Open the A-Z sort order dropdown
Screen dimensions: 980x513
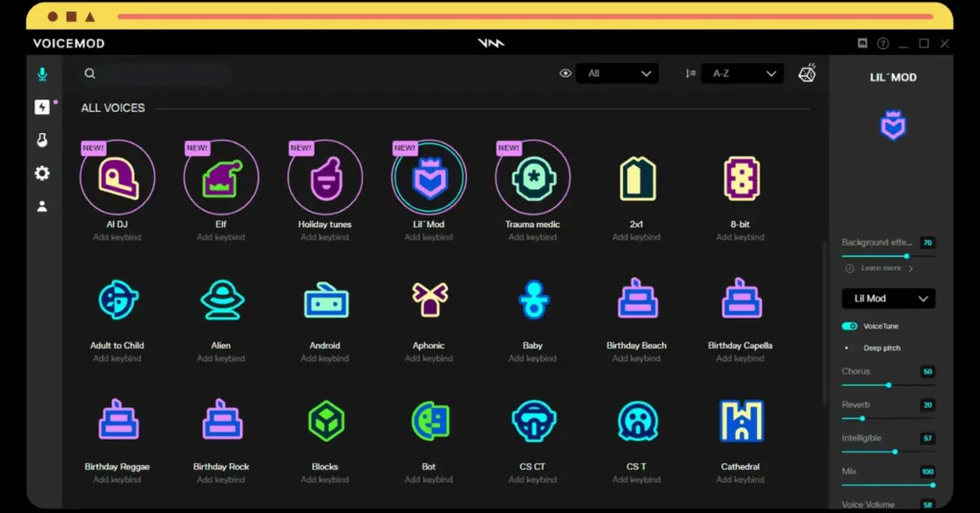coord(743,73)
